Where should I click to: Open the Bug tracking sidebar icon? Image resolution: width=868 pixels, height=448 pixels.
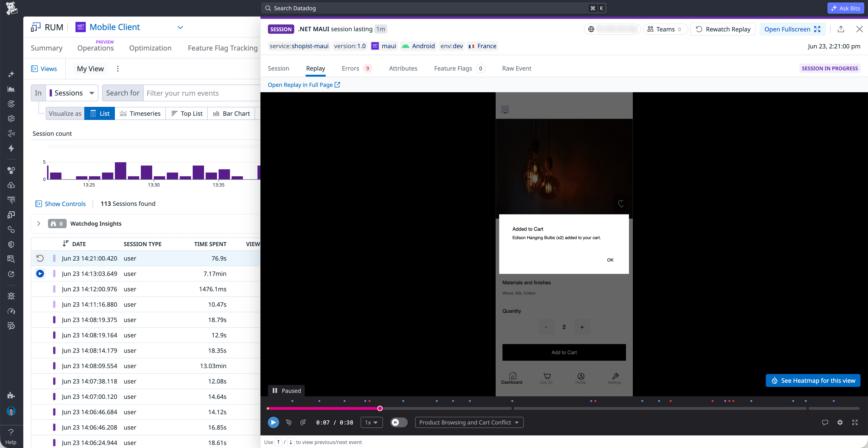[11, 296]
